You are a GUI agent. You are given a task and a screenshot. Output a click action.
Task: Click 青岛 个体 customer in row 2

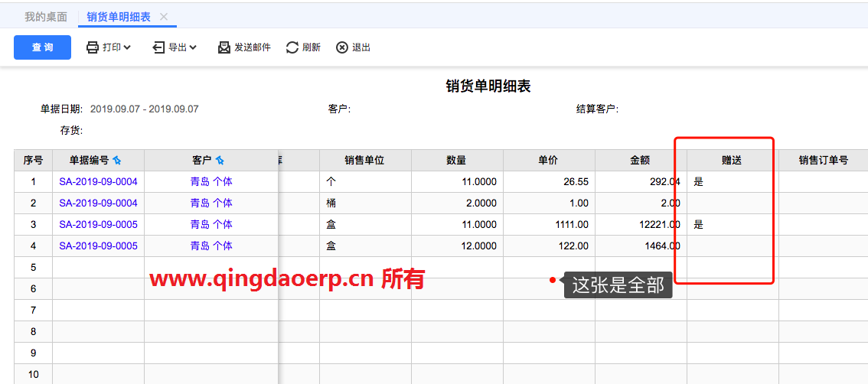[x=211, y=203]
